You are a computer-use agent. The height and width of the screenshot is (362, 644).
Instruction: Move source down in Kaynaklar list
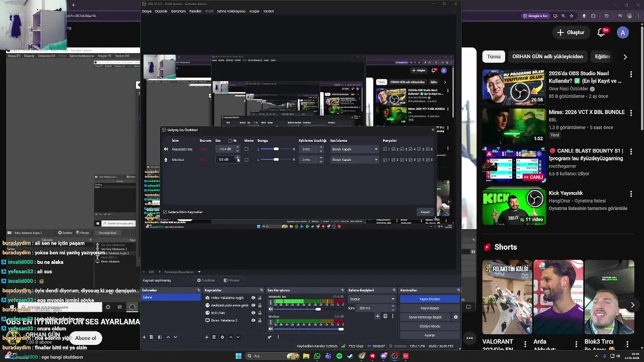pyautogui.click(x=238, y=337)
